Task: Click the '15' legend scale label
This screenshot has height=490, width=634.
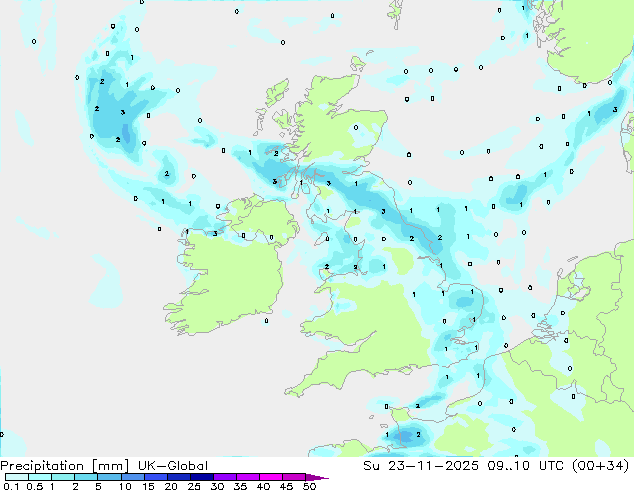Action: pos(148,486)
